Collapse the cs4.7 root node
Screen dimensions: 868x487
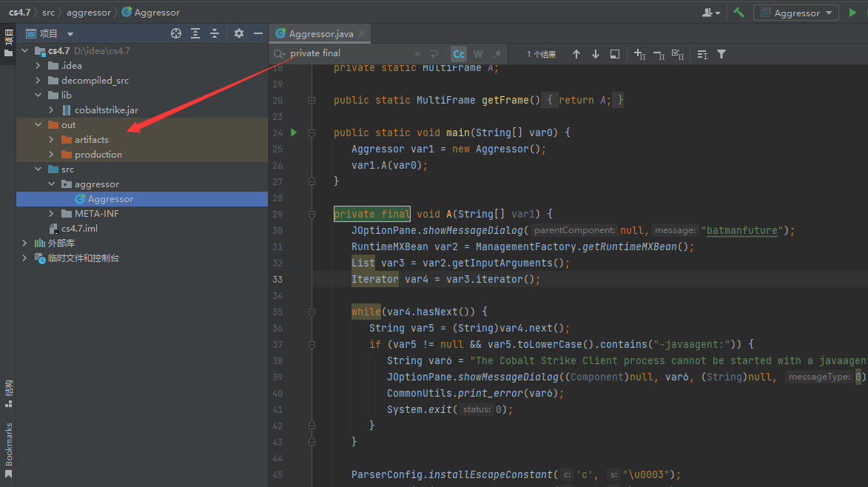coord(25,50)
